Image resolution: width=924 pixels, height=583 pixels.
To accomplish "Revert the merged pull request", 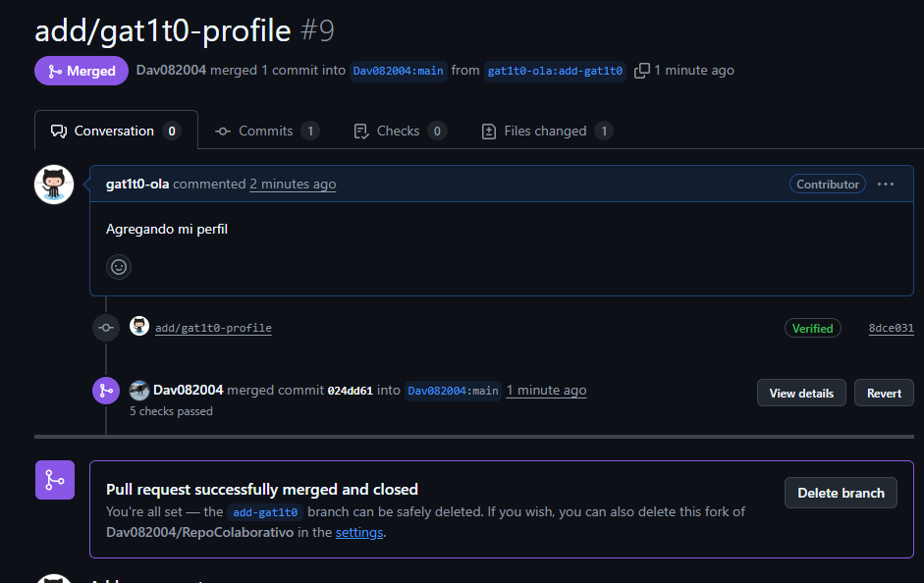I will coord(884,393).
